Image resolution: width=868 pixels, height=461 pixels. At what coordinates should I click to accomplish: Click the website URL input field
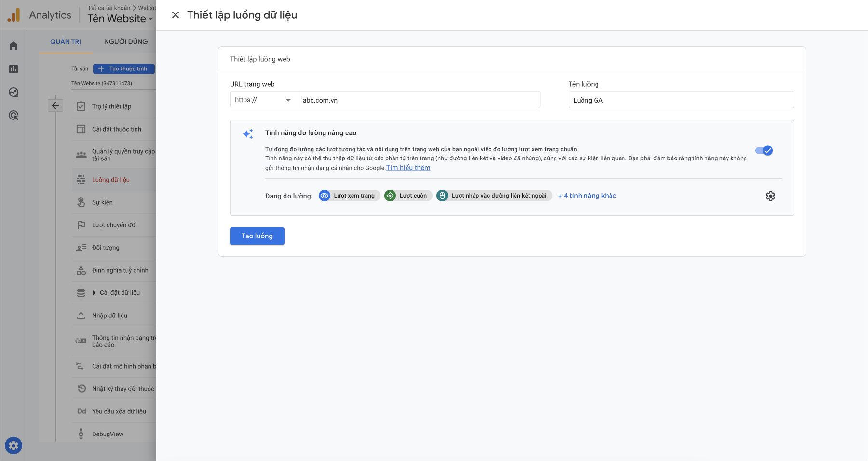(x=418, y=100)
